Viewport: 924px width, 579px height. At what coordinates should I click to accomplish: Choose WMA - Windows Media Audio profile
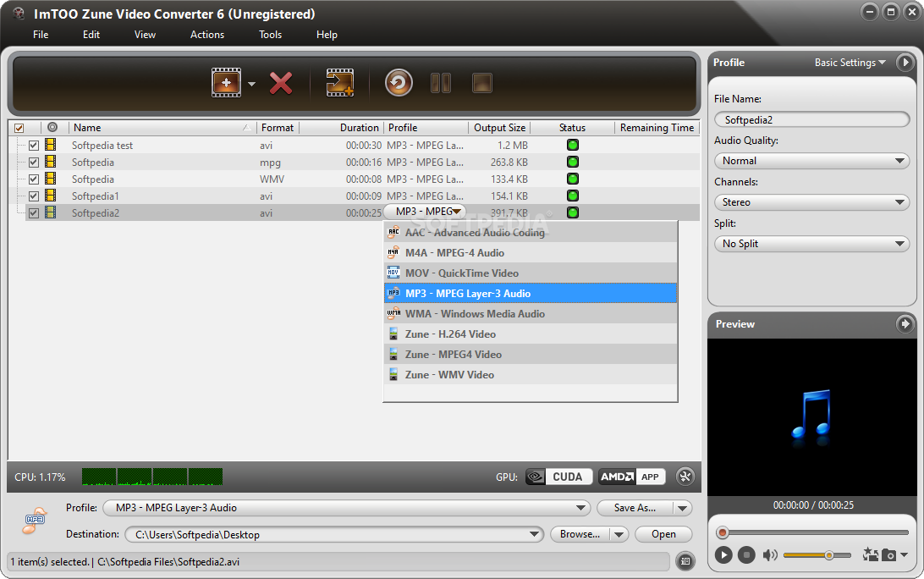click(x=531, y=314)
